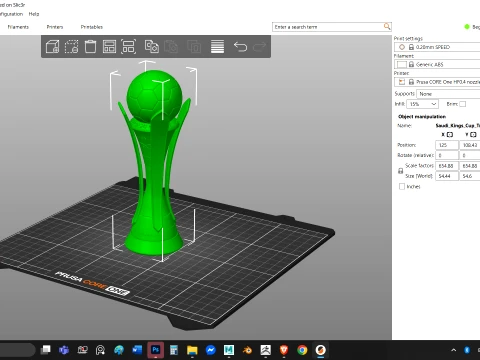Click the X Size field showing 54.44
This screenshot has width=480, height=360.
click(x=447, y=176)
